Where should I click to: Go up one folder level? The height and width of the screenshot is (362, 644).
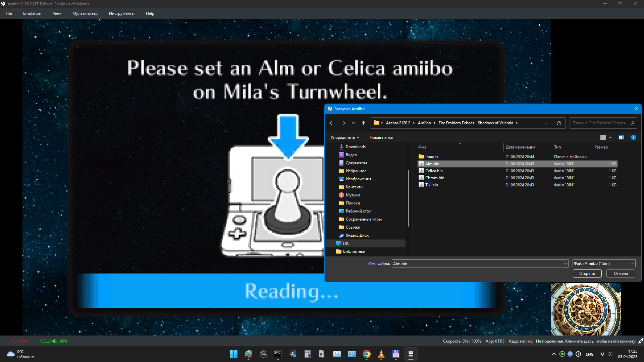click(x=363, y=123)
